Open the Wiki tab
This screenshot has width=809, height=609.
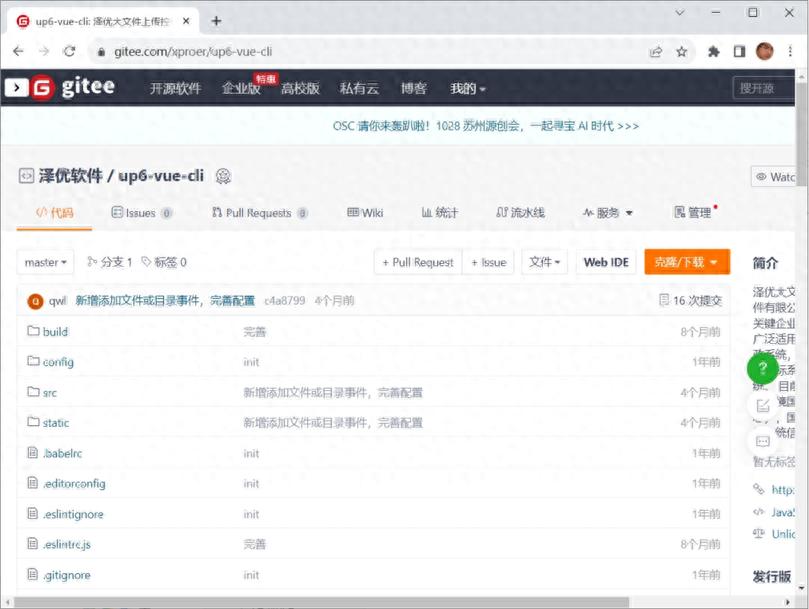click(x=364, y=212)
